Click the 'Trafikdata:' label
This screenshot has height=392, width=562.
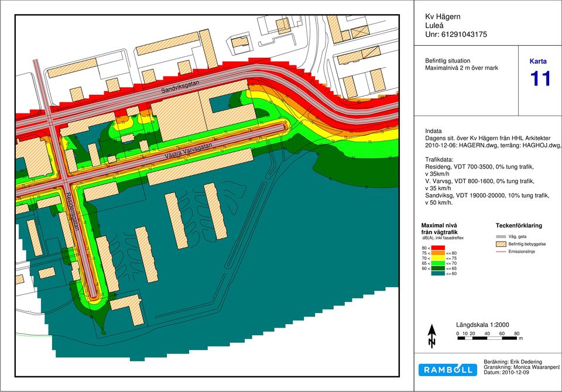440,160
